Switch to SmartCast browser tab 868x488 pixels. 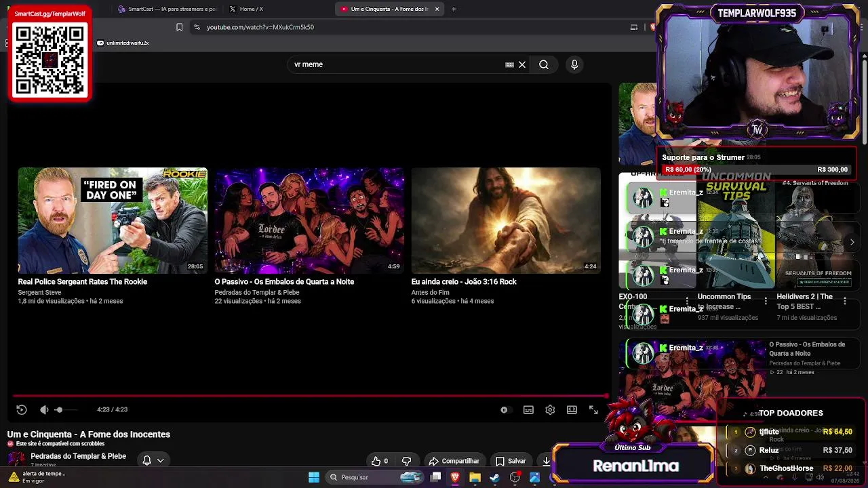click(166, 9)
